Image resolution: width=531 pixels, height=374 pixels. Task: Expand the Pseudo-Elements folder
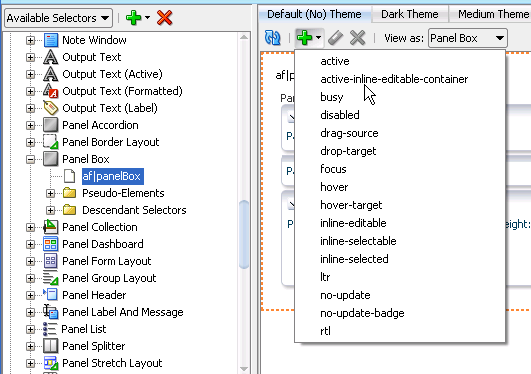point(50,193)
